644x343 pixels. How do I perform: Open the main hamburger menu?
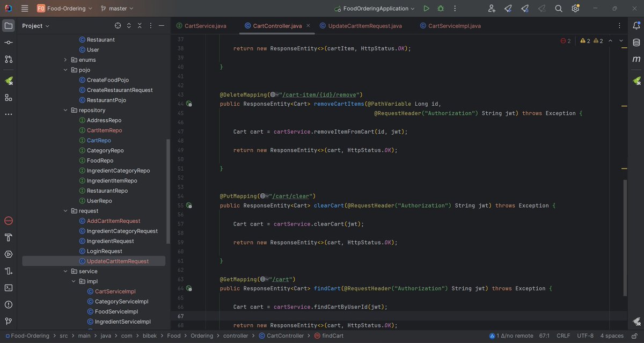click(25, 9)
